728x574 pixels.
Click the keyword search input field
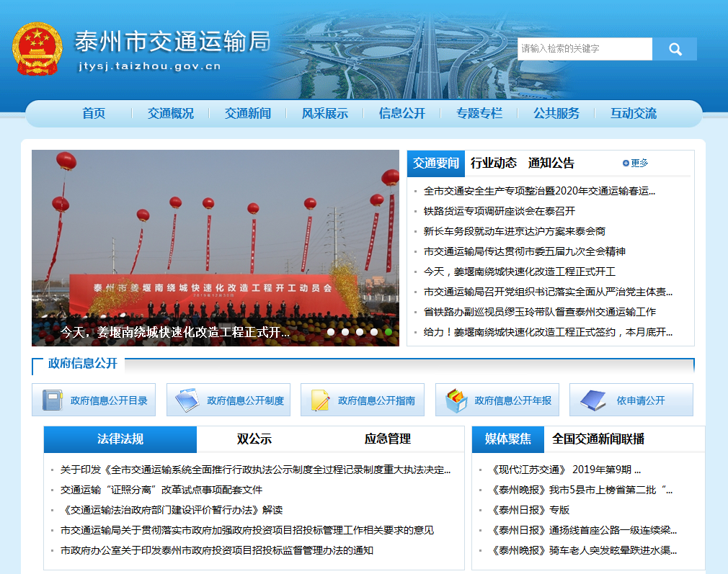coord(585,49)
